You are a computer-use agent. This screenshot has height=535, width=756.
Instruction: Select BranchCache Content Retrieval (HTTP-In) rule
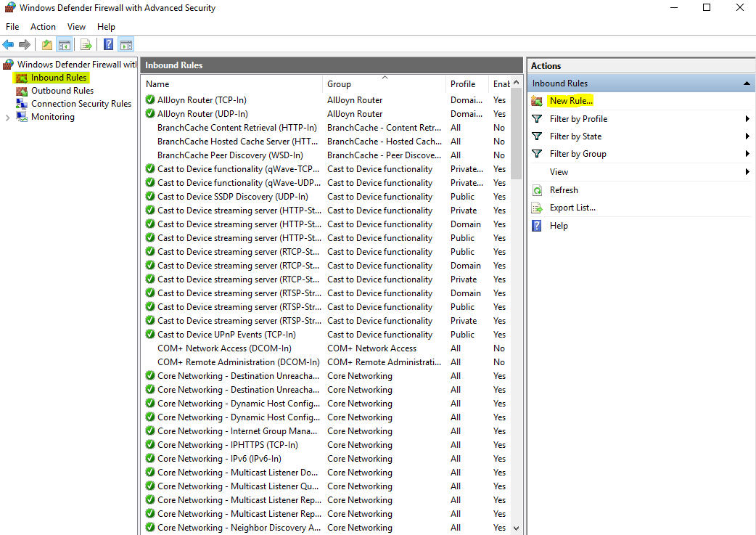(x=326, y=128)
